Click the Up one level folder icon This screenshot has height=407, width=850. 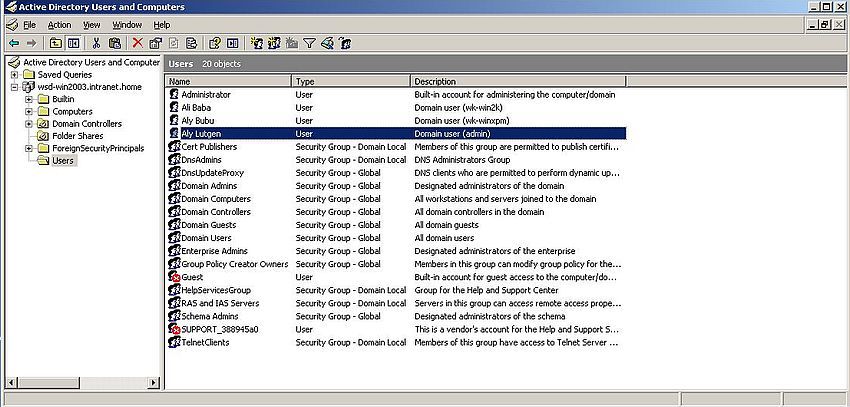click(x=56, y=43)
